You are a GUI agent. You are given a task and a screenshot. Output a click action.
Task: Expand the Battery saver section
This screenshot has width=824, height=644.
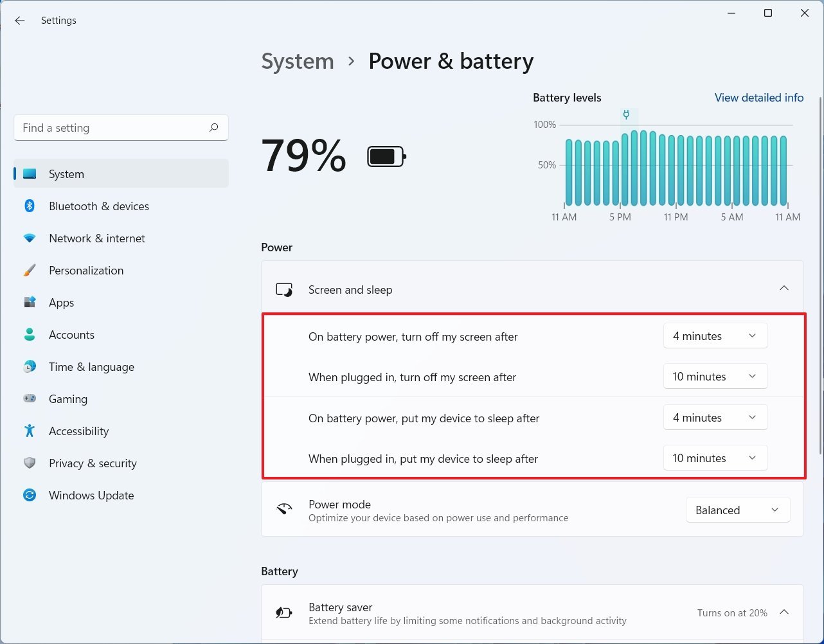tap(784, 612)
